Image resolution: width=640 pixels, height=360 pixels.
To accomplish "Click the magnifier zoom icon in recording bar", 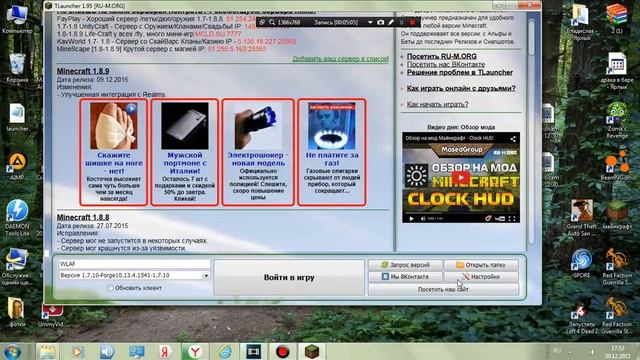I will pyautogui.click(x=272, y=22).
